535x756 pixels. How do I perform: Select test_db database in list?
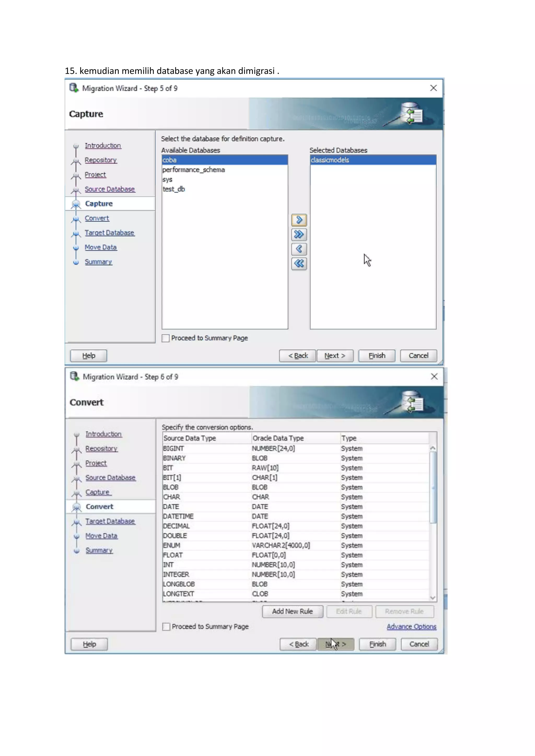coord(225,189)
